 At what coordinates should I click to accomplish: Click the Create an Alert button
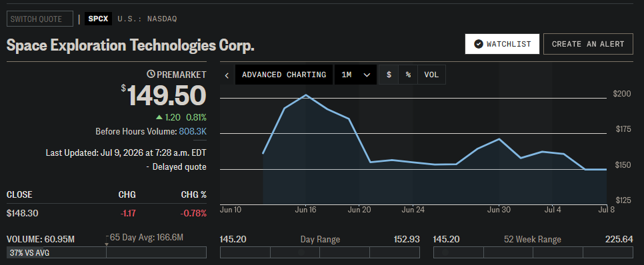click(588, 44)
